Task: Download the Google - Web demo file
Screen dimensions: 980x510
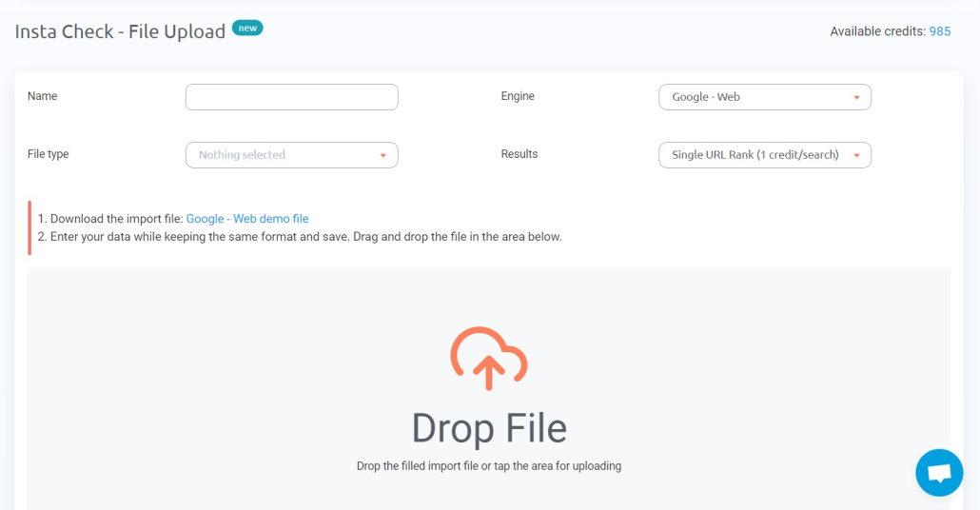Action: coord(247,219)
